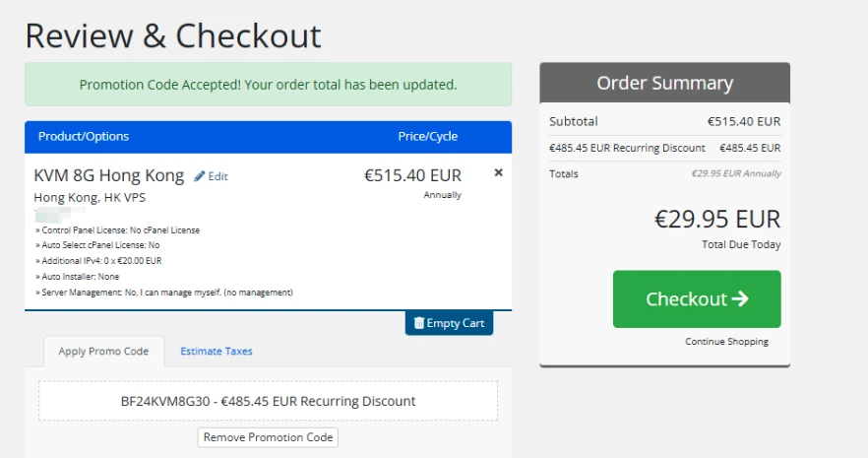Click the Order Summary header
The image size is (868, 458).
(x=664, y=83)
